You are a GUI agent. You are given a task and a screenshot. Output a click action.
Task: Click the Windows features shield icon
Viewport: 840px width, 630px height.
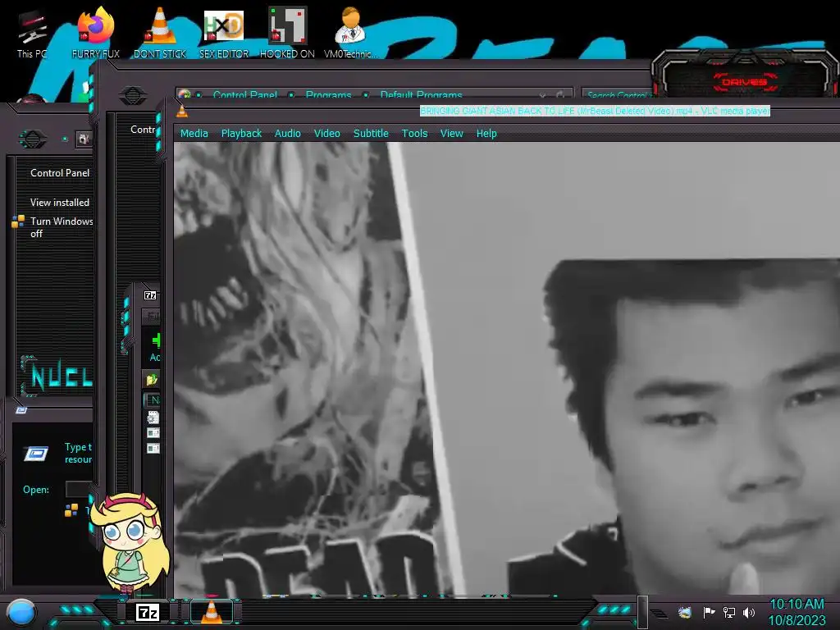pos(18,221)
